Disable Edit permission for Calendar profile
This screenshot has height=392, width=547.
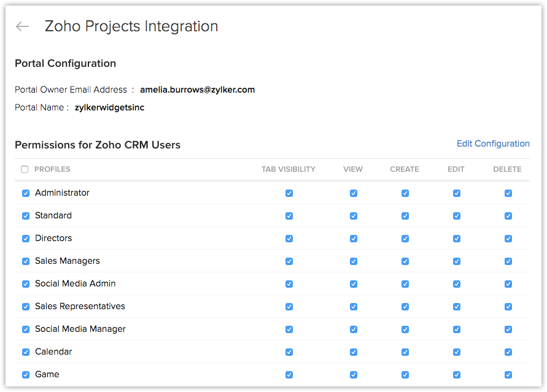point(457,352)
